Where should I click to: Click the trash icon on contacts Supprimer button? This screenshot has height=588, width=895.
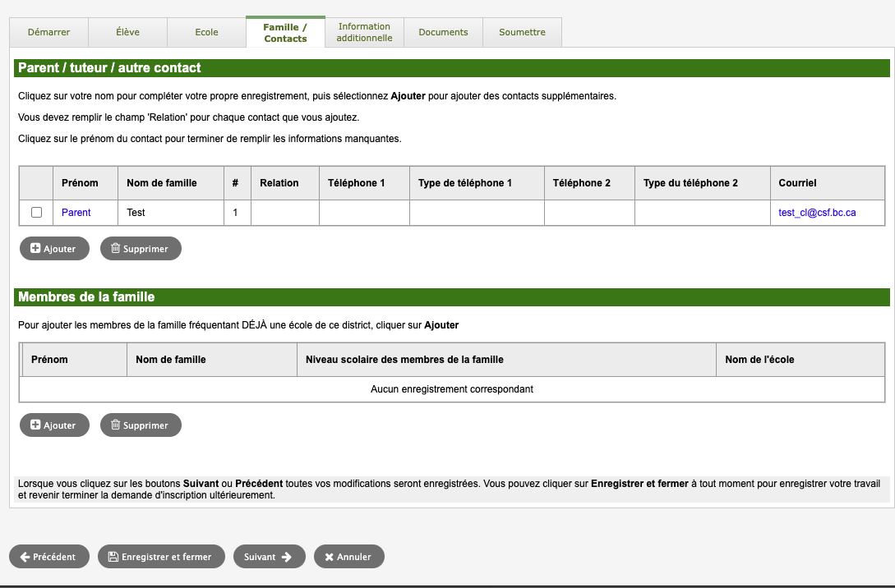115,248
